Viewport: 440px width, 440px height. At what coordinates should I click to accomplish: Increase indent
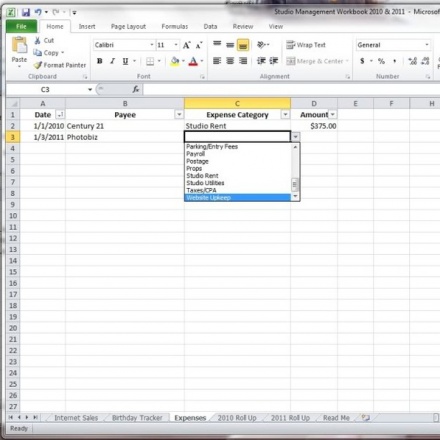pyautogui.click(x=274, y=61)
